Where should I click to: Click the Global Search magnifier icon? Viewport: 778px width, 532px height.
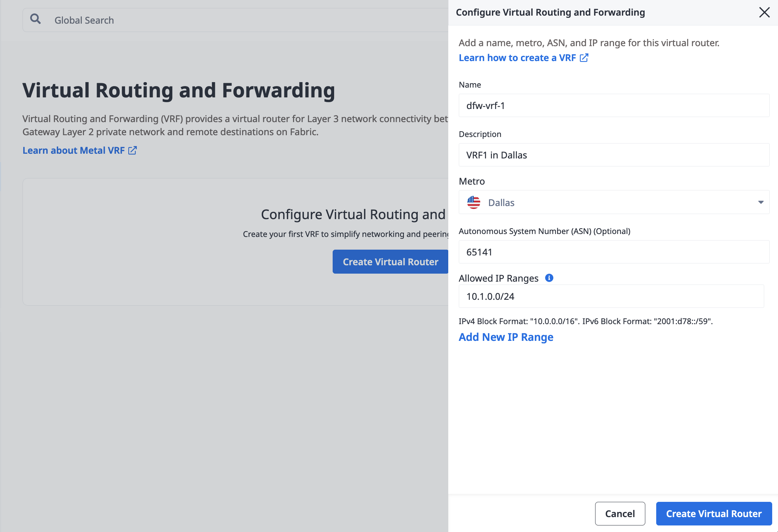(x=35, y=19)
